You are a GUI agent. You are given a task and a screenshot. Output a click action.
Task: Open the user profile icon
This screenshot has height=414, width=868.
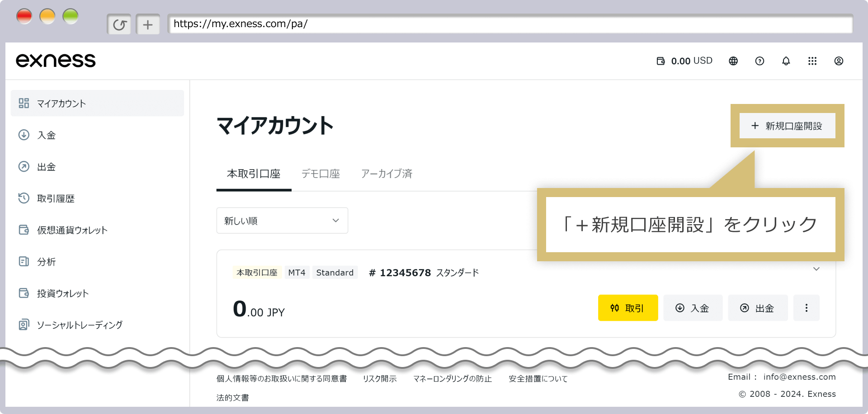point(839,61)
